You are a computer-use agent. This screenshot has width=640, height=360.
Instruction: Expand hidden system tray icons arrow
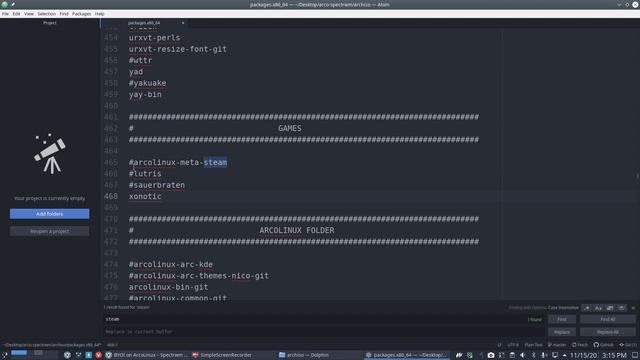[564, 355]
